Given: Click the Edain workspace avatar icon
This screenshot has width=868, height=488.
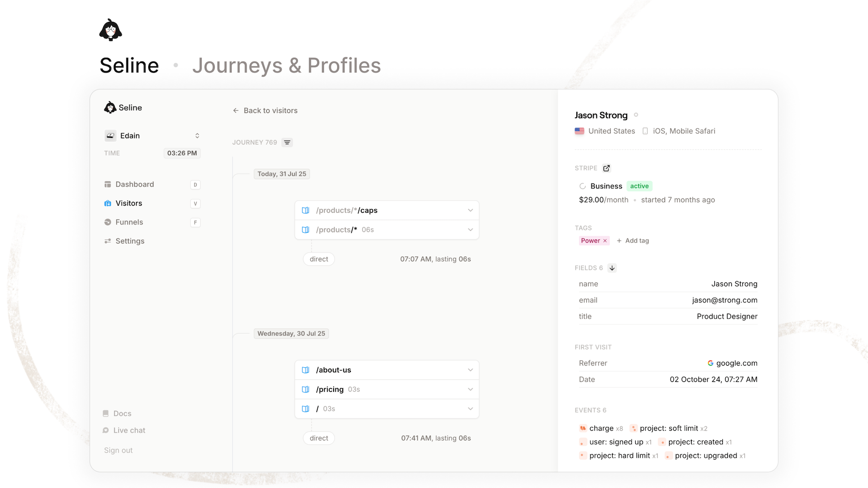Looking at the screenshot, I should click(110, 136).
